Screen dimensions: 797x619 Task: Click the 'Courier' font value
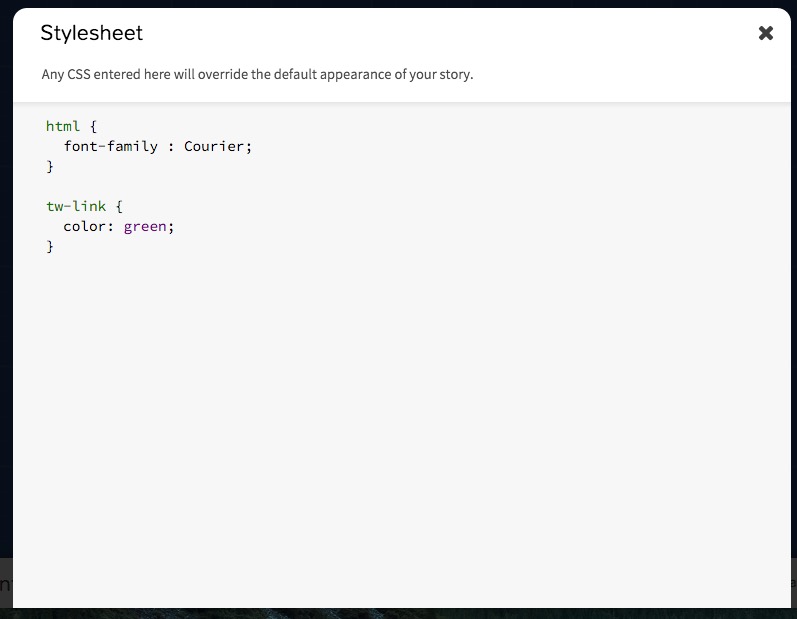pyautogui.click(x=214, y=146)
